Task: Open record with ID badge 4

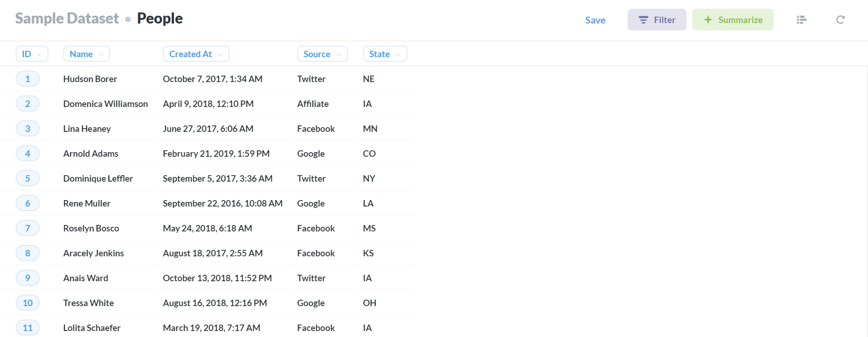Action: click(x=28, y=154)
